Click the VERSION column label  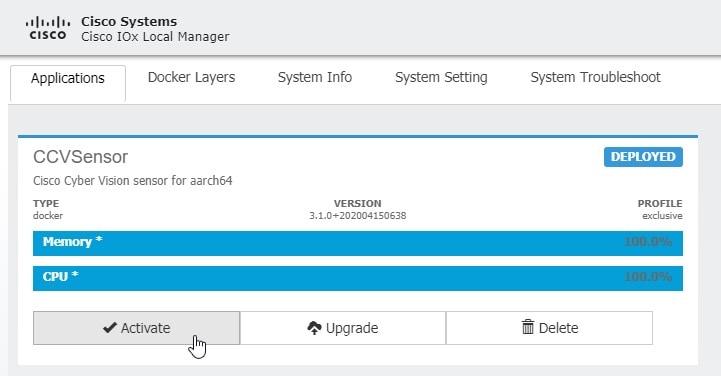coord(357,203)
